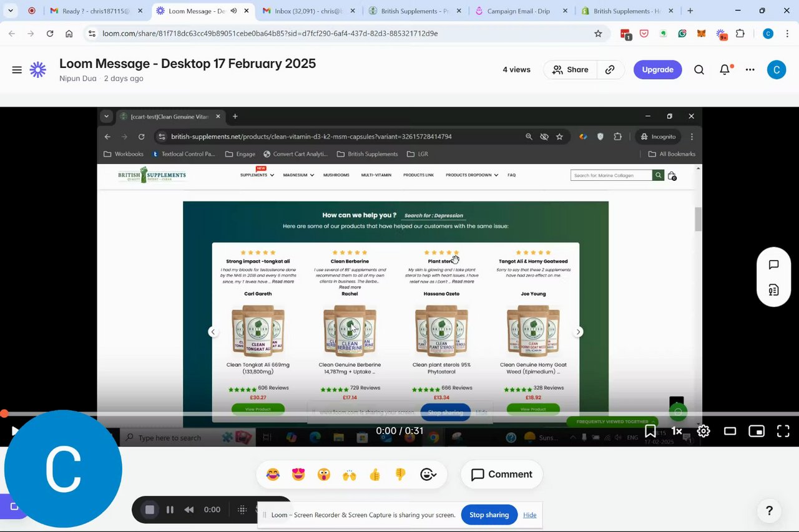Bookmark this page with star icon
799x532 pixels.
point(598,34)
